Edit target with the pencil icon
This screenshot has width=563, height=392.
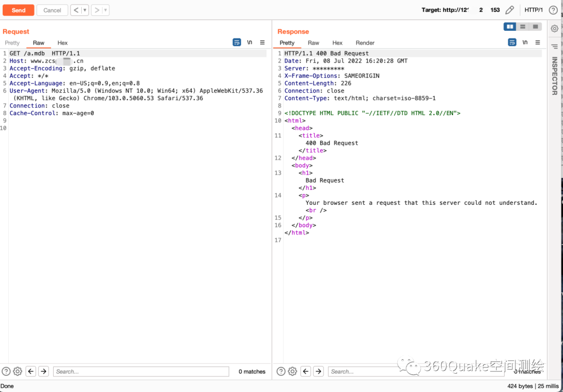click(x=509, y=10)
